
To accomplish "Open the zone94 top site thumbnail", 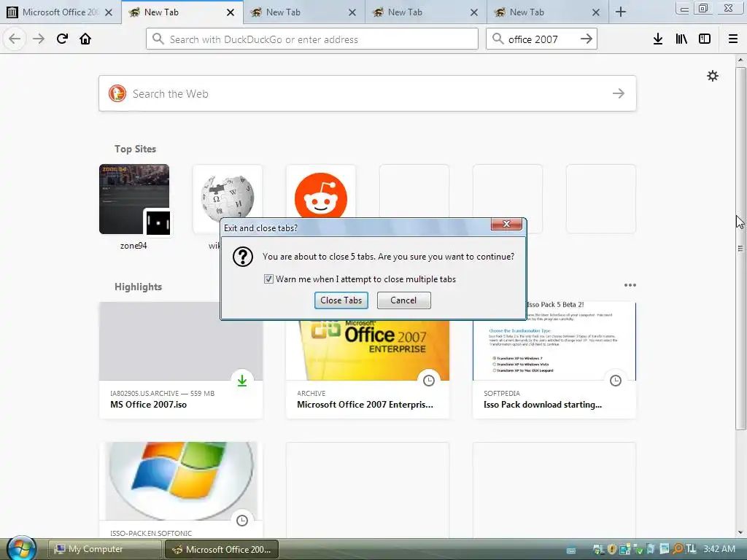I will coord(134,199).
